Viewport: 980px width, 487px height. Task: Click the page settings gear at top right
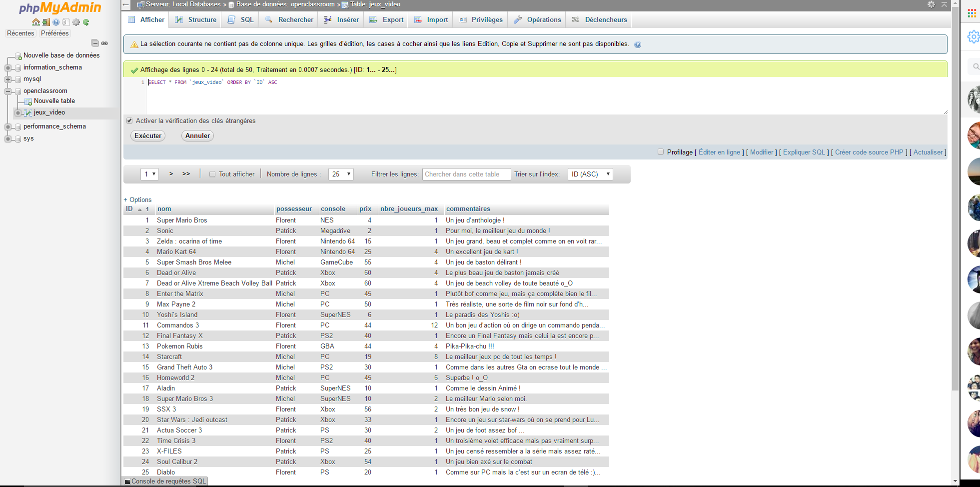pyautogui.click(x=931, y=4)
